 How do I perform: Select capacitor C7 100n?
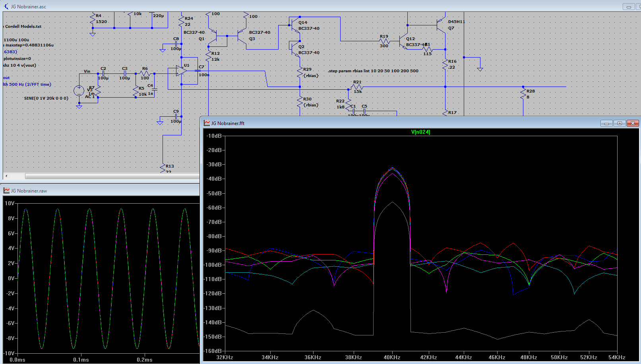pyautogui.click(x=198, y=71)
